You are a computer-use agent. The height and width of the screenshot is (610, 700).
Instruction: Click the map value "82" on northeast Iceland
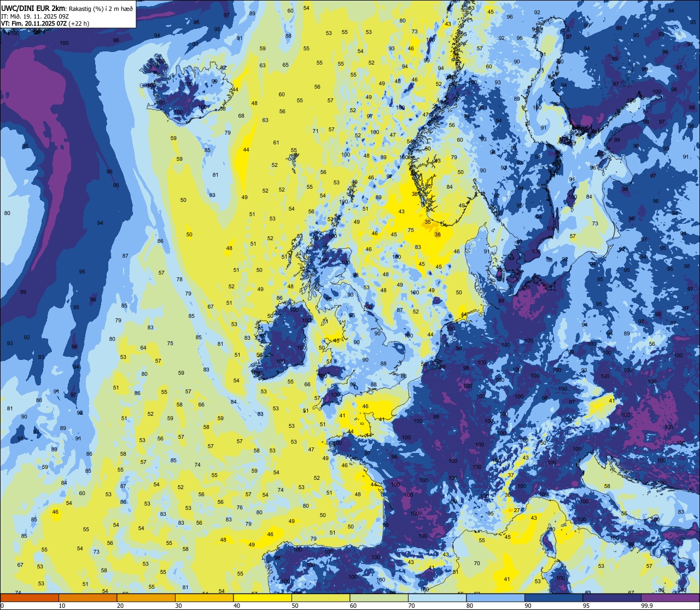pos(223,68)
